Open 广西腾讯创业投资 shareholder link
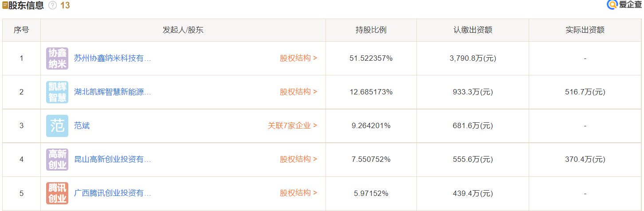Image resolution: width=644 pixels, height=211 pixels. pyautogui.click(x=113, y=193)
